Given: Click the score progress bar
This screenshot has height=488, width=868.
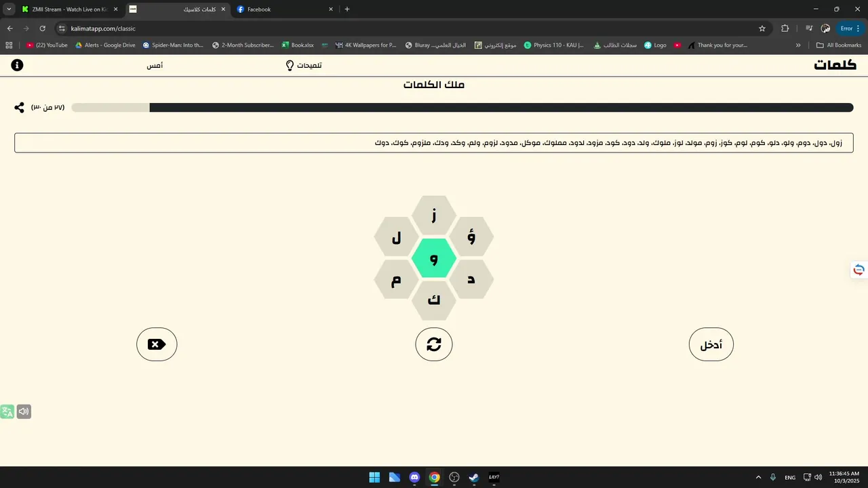Looking at the screenshot, I should coord(462,108).
